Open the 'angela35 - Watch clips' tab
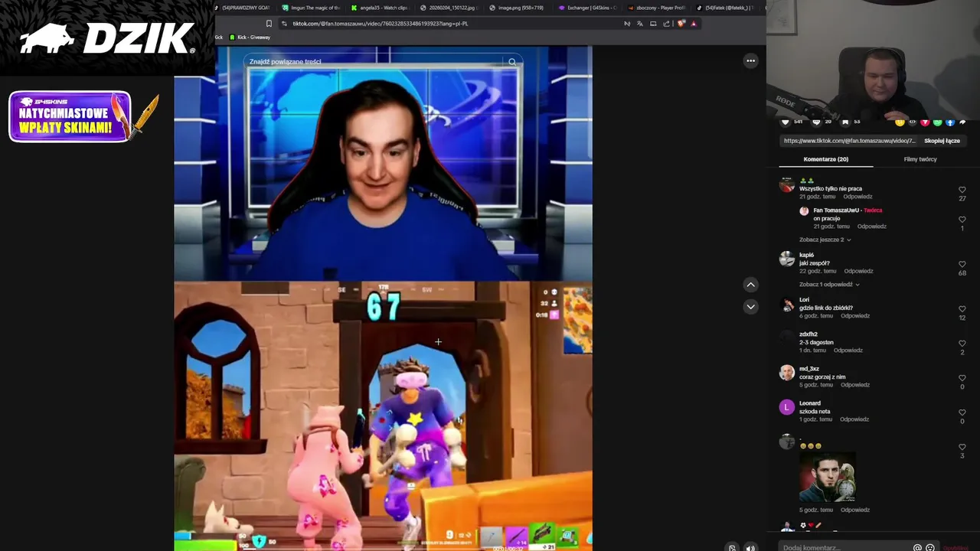Screen dimensions: 980x551 pos(380,8)
